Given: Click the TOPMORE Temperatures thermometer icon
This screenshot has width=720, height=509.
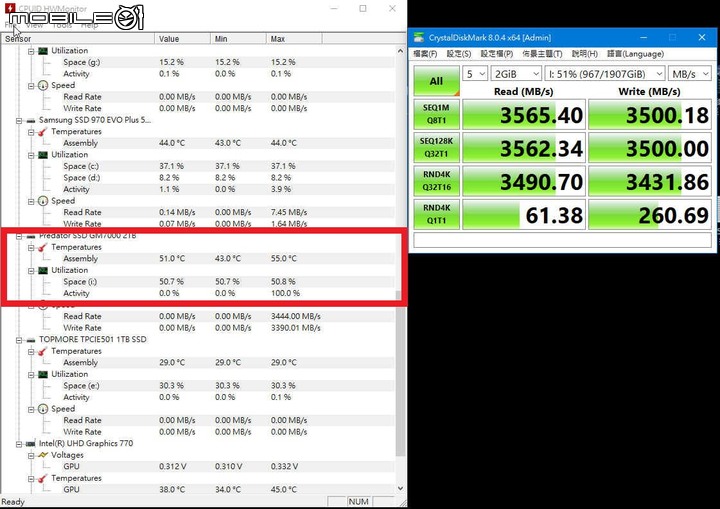Looking at the screenshot, I should click(43, 351).
